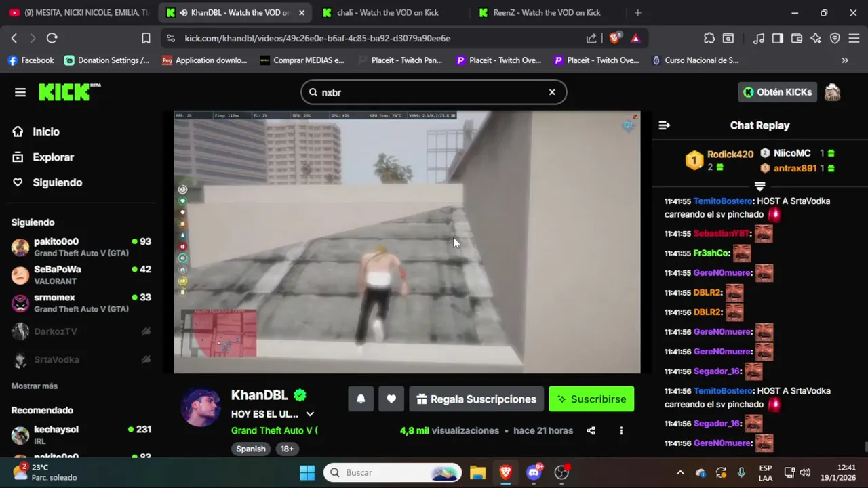Open pakito0o0 followed channel
The height and width of the screenshot is (488, 868).
click(x=81, y=247)
